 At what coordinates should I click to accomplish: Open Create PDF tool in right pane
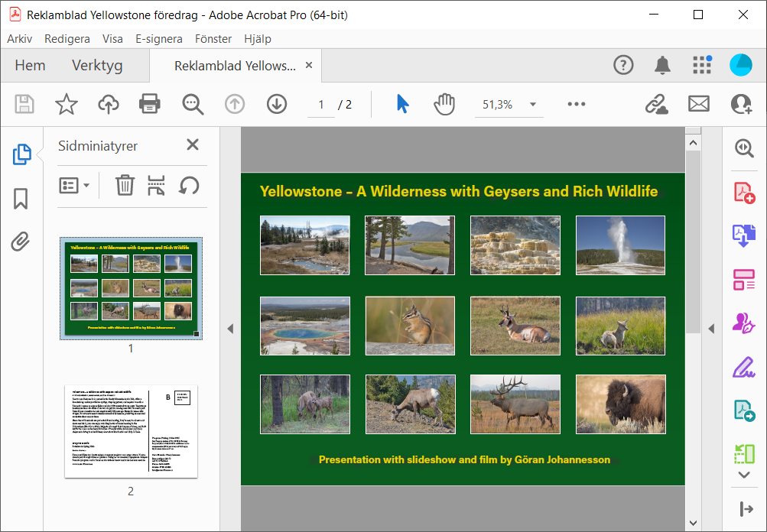click(744, 192)
